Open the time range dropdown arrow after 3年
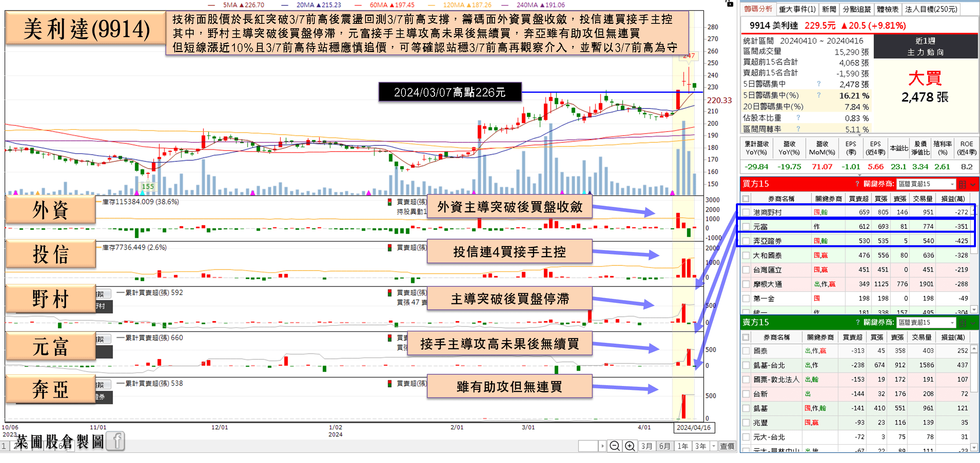980x463 pixels. click(713, 446)
